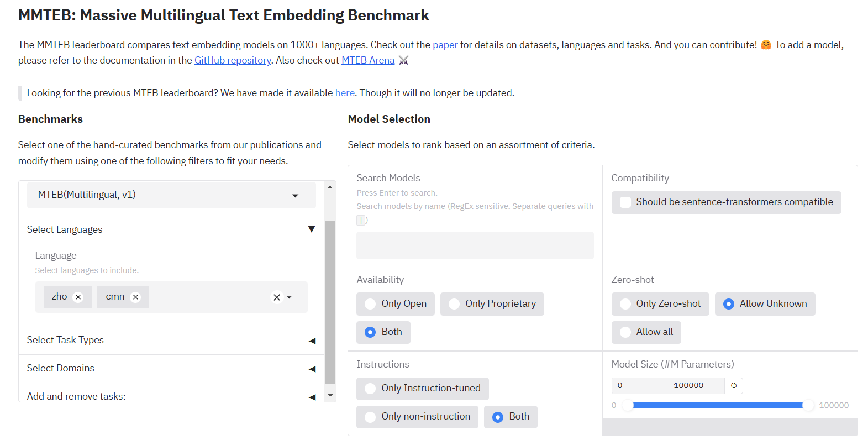Remove the cmn language tag
The image size is (868, 440).
[x=135, y=297]
